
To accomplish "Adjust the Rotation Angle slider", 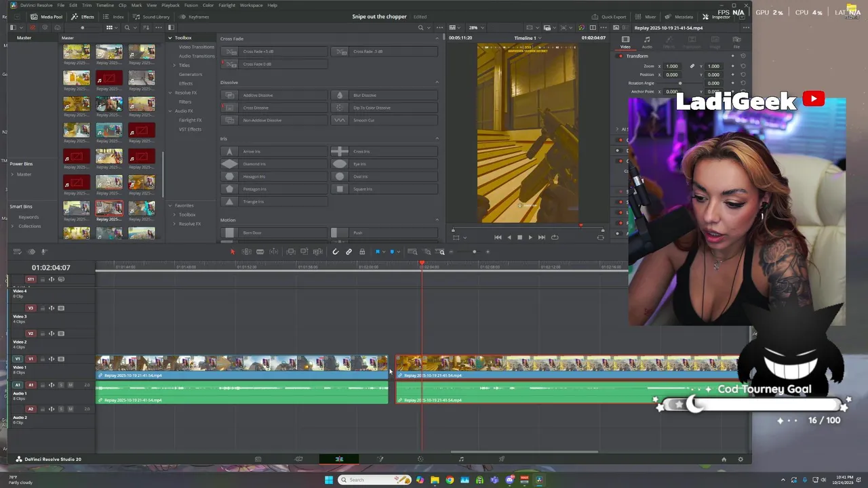I will click(x=679, y=83).
